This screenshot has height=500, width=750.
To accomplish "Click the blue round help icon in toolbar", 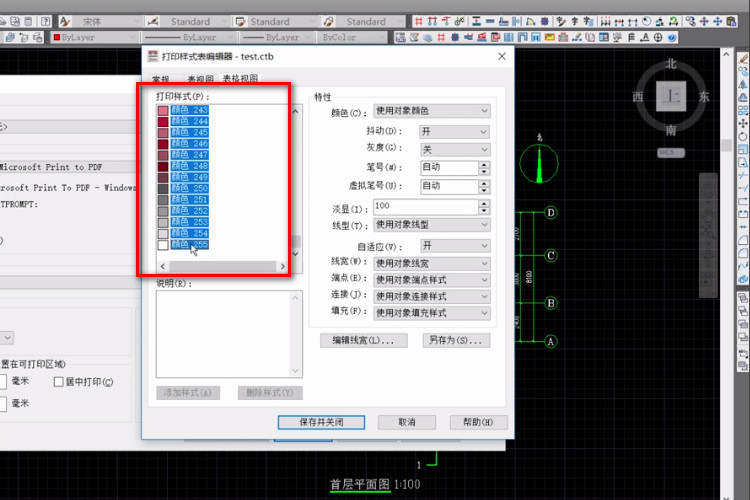I will pyautogui.click(x=672, y=37).
